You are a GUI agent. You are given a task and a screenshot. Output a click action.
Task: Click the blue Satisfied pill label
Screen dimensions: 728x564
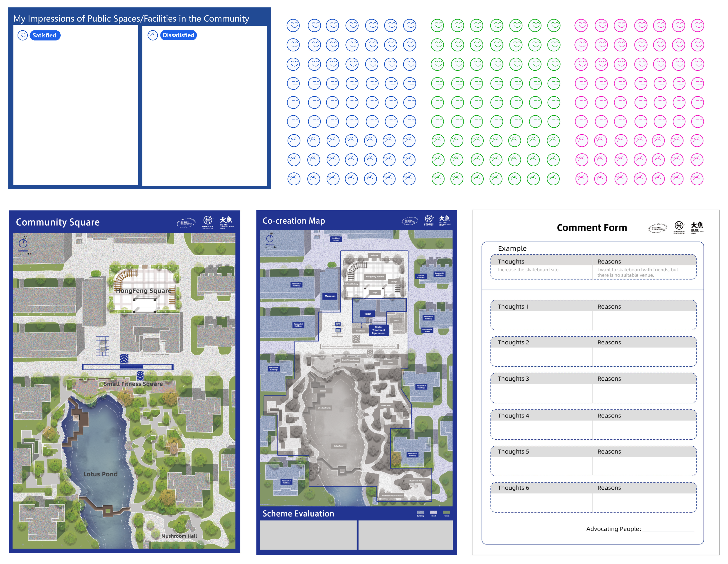point(45,35)
